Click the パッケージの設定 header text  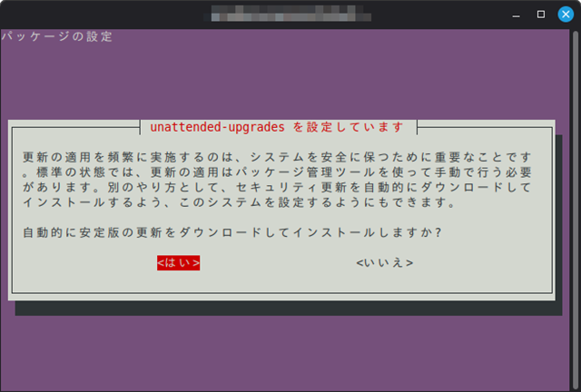tap(56, 37)
